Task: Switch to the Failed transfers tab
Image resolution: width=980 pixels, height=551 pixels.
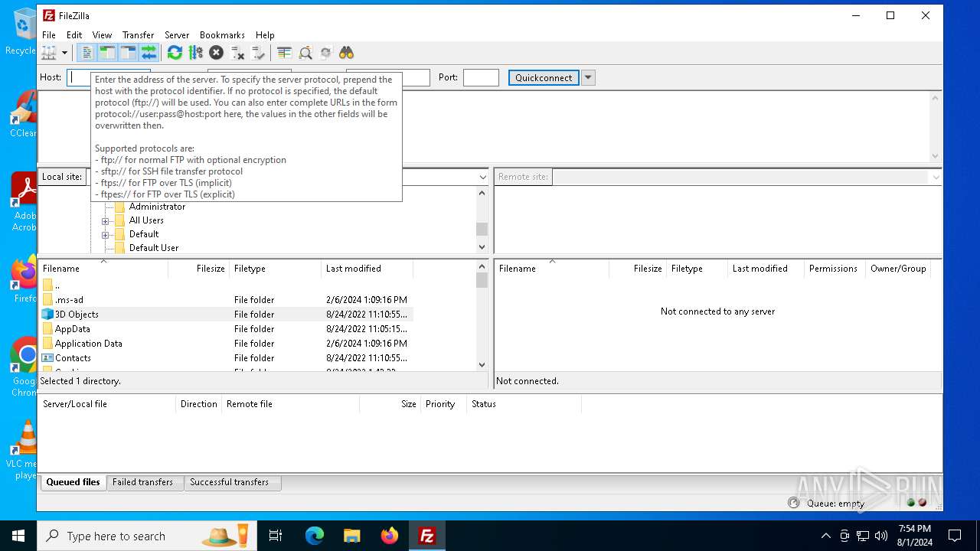Action: coord(143,482)
